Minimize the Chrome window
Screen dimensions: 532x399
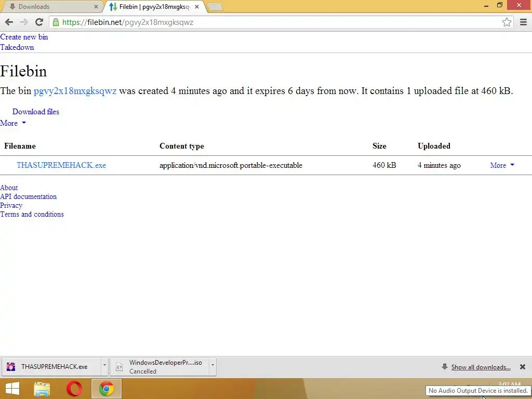coord(486,5)
